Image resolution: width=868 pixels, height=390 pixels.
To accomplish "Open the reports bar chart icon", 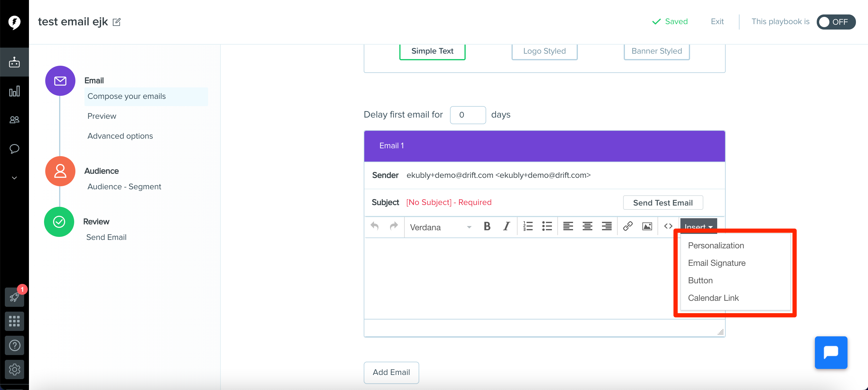I will point(14,91).
